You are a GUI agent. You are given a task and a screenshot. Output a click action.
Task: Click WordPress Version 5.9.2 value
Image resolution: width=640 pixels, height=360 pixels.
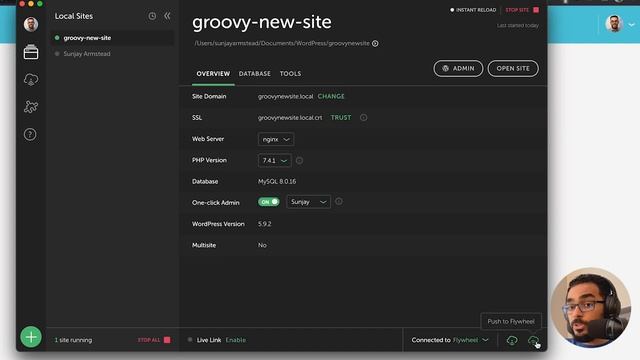tap(264, 224)
